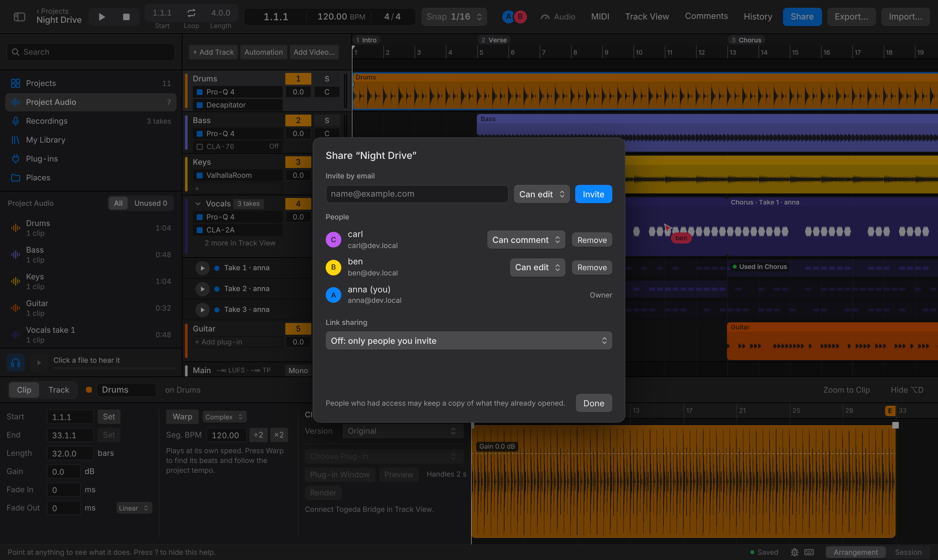Collapse the Vocals track takes

(x=198, y=204)
